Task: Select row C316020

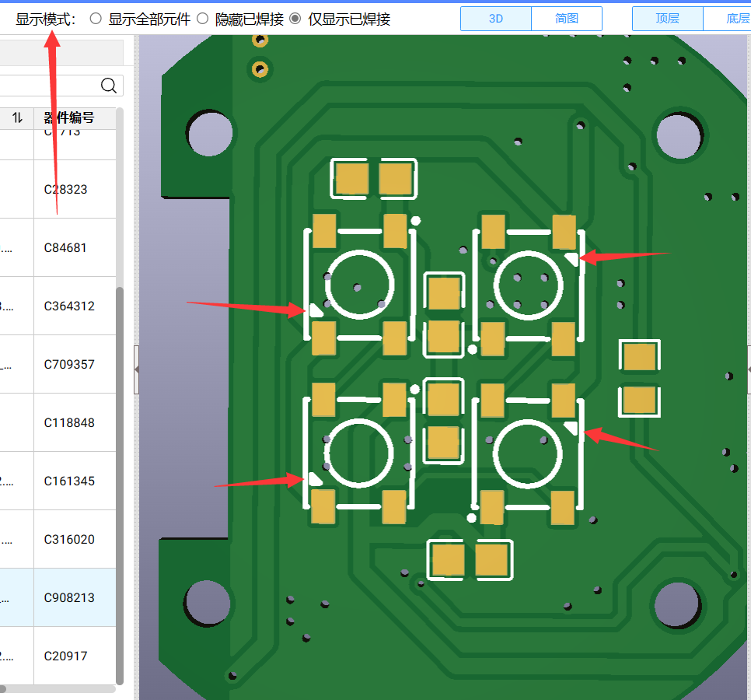Action: click(x=58, y=540)
